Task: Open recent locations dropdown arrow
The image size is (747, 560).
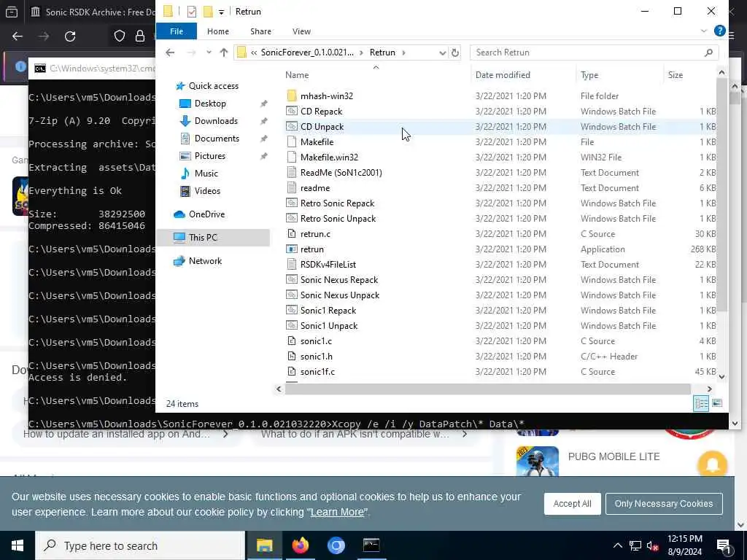Action: click(209, 52)
